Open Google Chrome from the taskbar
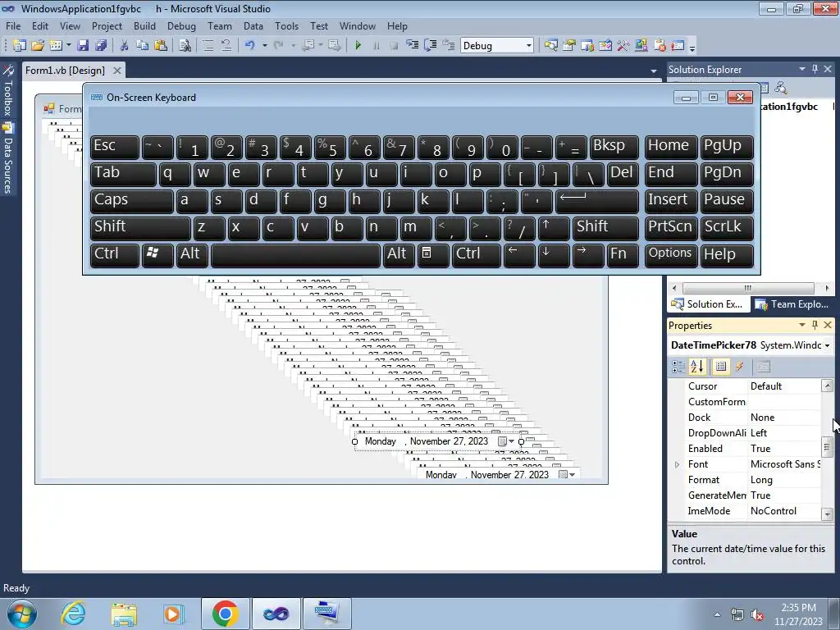Image resolution: width=840 pixels, height=630 pixels. [x=225, y=614]
